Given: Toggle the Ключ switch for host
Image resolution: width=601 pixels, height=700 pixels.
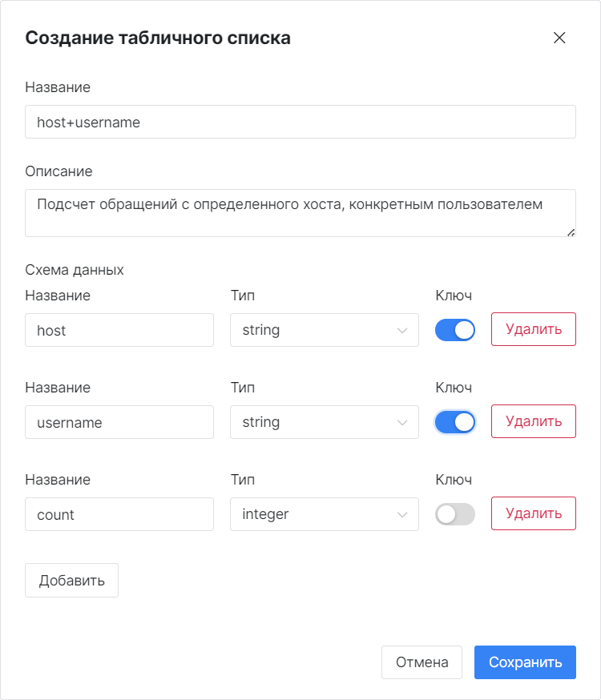Looking at the screenshot, I should click(455, 330).
